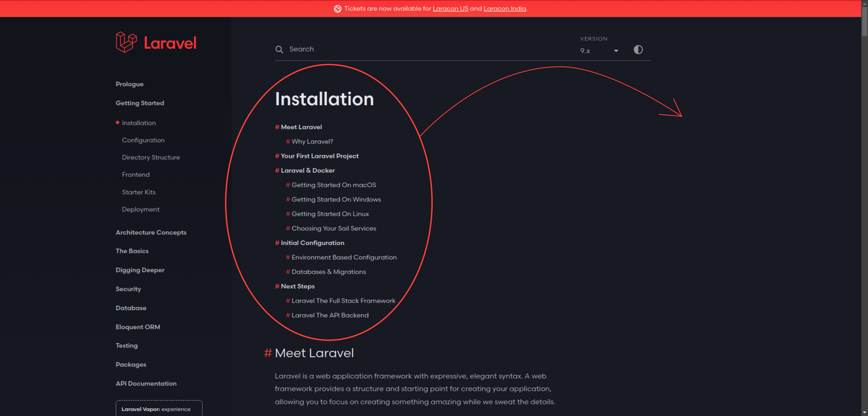Select Configuration in the sidebar
Viewport: 868px width, 416px height.
[143, 140]
